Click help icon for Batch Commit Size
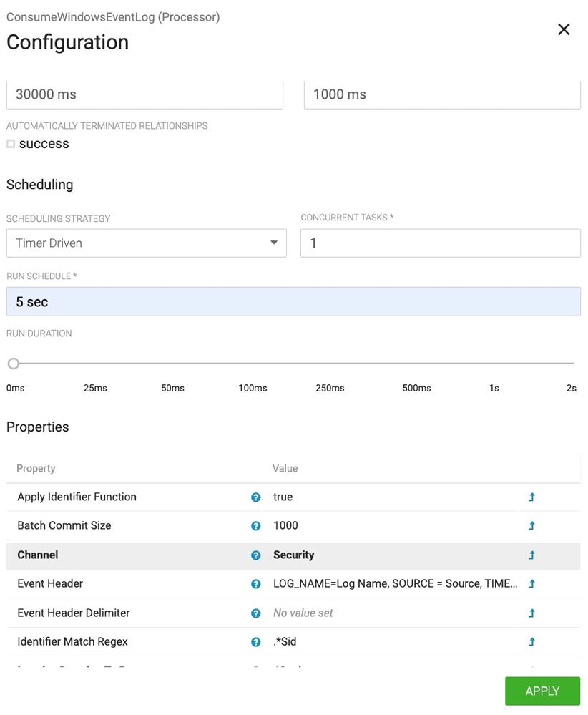 (256, 526)
